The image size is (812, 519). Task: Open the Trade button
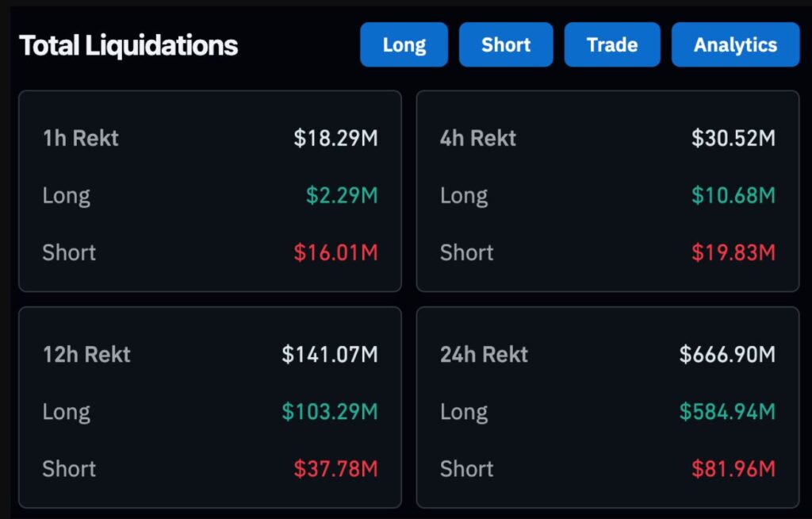coord(612,45)
